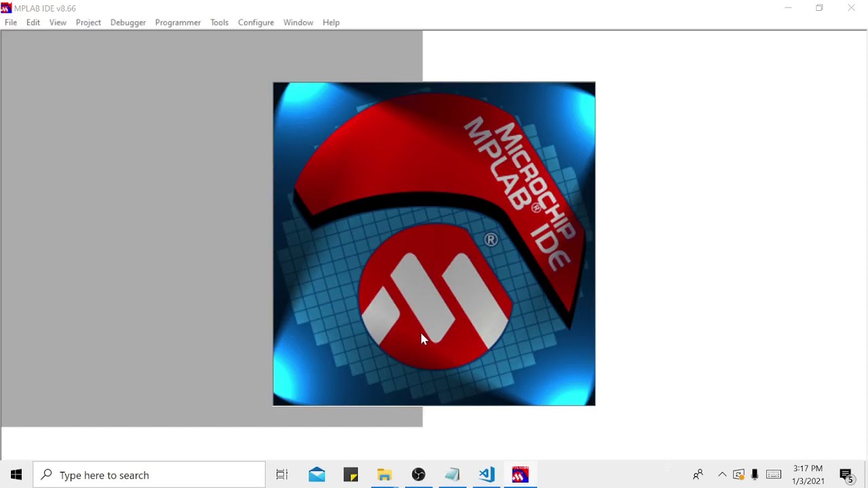Viewport: 868px width, 488px height.
Task: Minimize the MPLAB IDE window
Action: coord(788,8)
